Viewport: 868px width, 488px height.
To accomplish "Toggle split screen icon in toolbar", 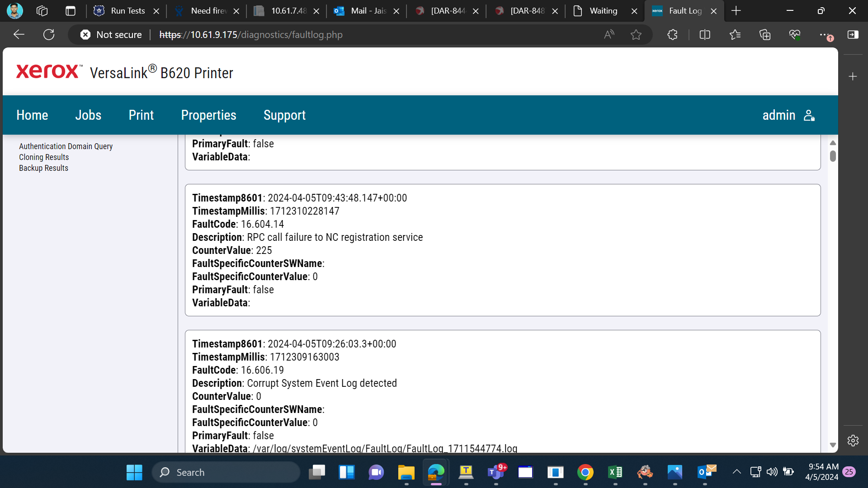I will (705, 35).
